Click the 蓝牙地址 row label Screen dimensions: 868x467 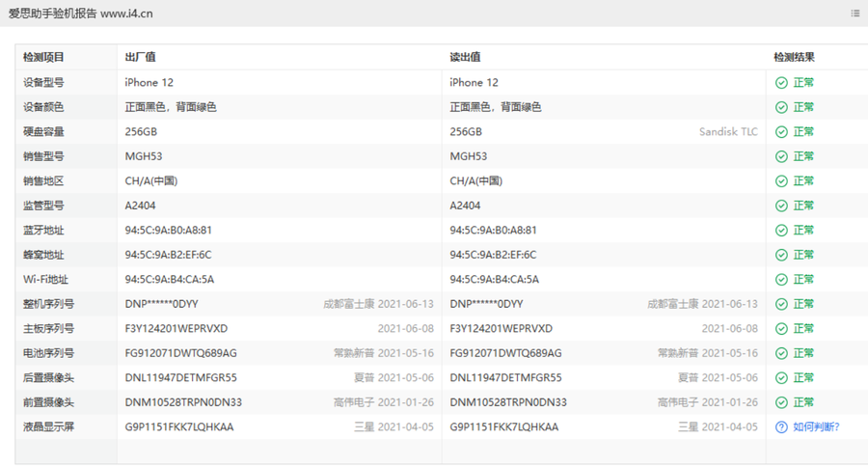coord(43,230)
